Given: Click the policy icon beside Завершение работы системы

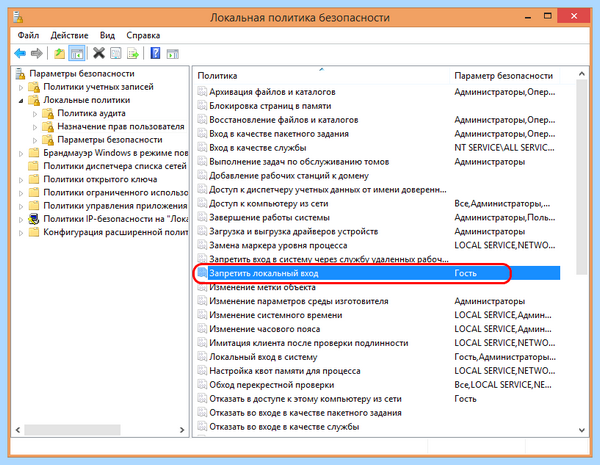Looking at the screenshot, I should pos(202,217).
